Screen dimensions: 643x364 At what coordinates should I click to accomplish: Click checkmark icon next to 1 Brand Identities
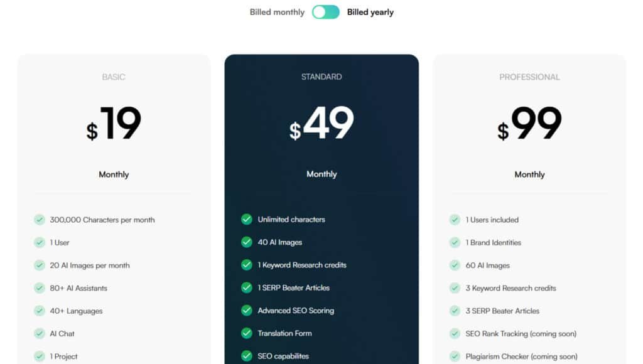[455, 242]
